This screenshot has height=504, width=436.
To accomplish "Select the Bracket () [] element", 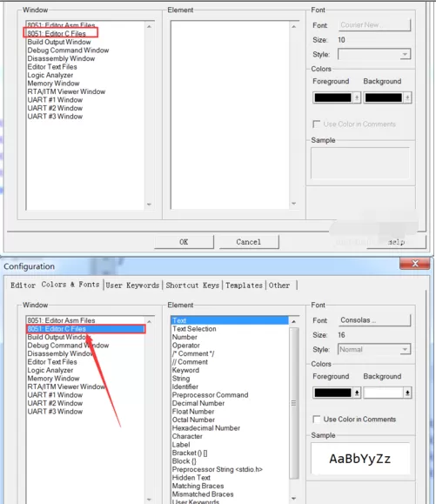I will (x=190, y=453).
